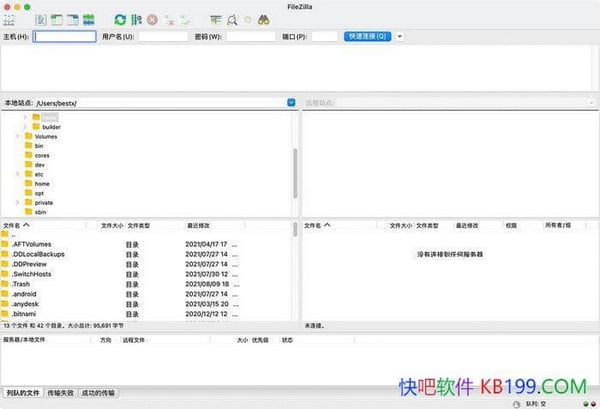Toggle the local directory tree view icon
Screen dimensions: 600x409
point(57,19)
